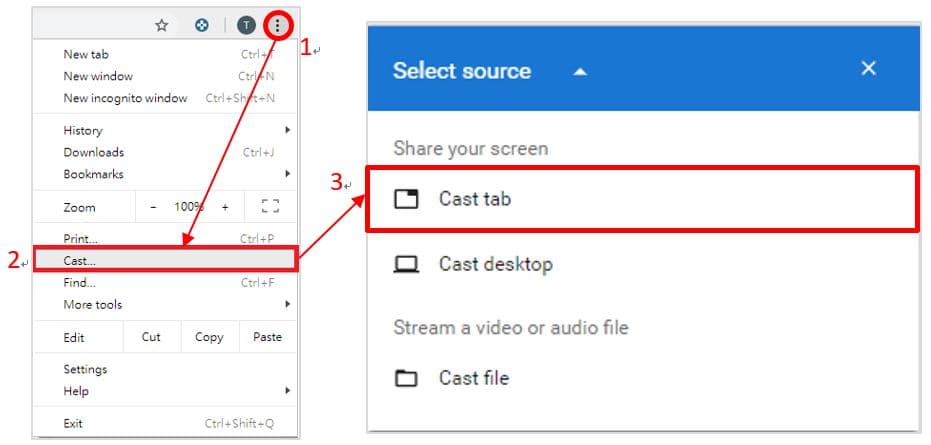This screenshot has width=931, height=445.
Task: Choose Print... from the menu
Action: 165,239
